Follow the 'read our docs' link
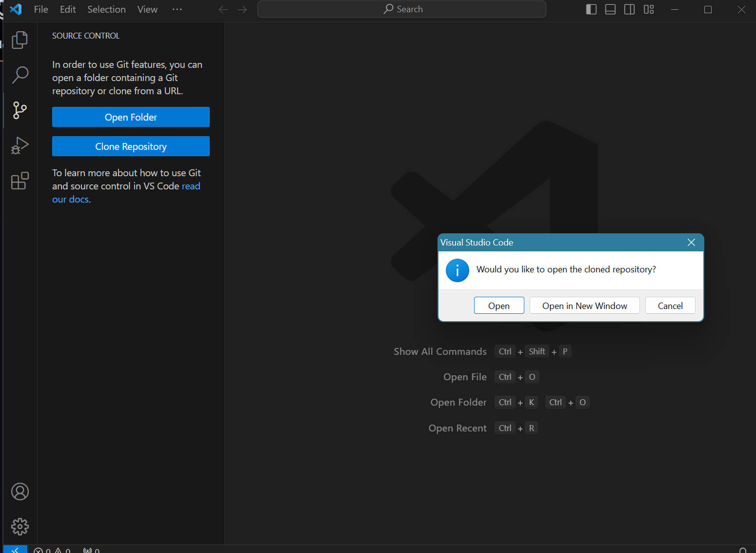 191,186
